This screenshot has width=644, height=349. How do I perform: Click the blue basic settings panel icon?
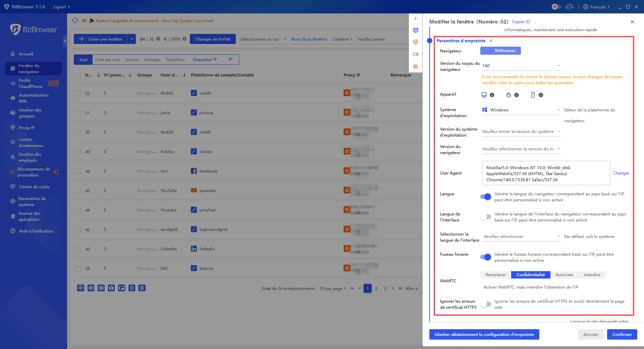pos(416,30)
